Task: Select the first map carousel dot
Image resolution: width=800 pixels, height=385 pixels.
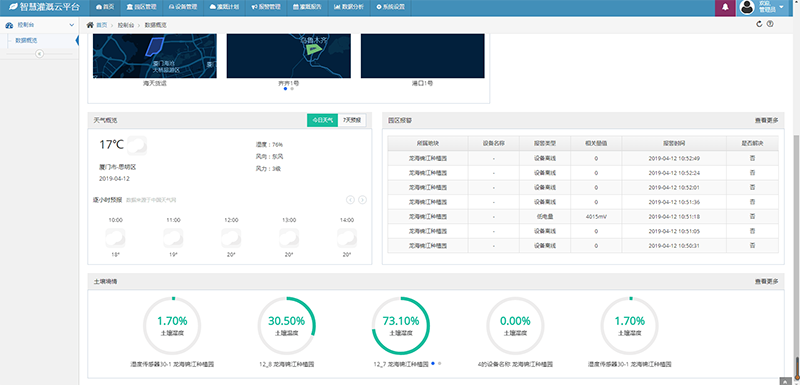Action: pos(285,89)
